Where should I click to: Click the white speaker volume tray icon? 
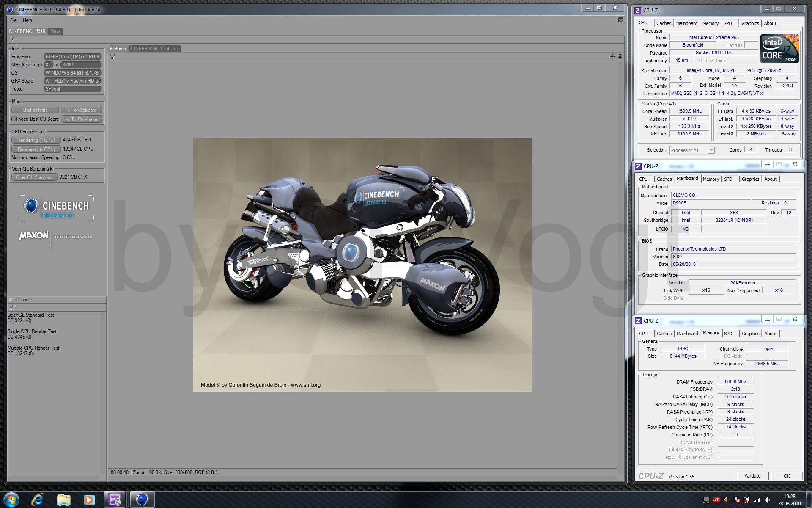767,500
